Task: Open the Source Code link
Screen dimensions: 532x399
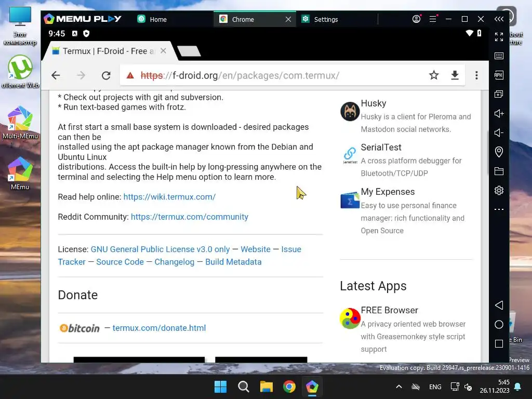Action: pyautogui.click(x=120, y=262)
